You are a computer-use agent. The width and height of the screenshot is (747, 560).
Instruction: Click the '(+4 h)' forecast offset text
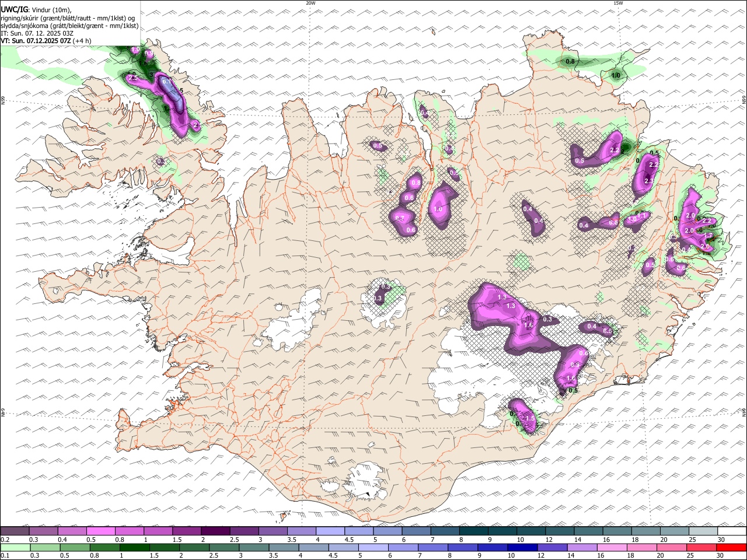coord(83,41)
